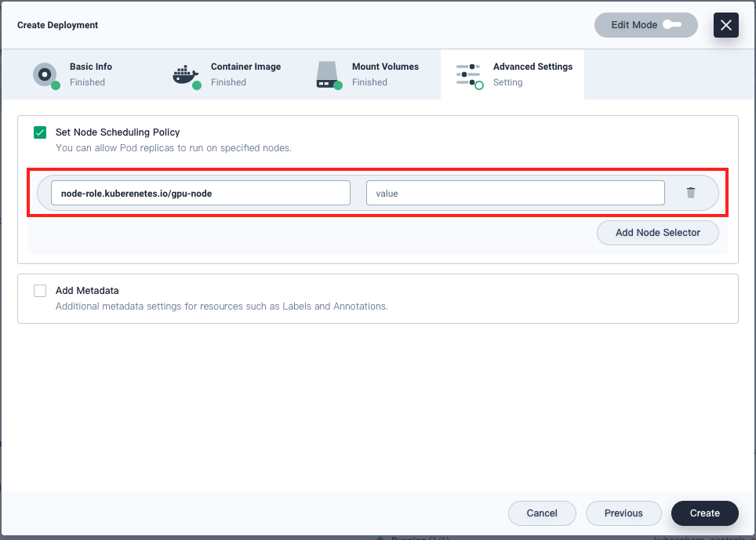Image resolution: width=756 pixels, height=540 pixels.
Task: Click the value input field
Action: (515, 192)
